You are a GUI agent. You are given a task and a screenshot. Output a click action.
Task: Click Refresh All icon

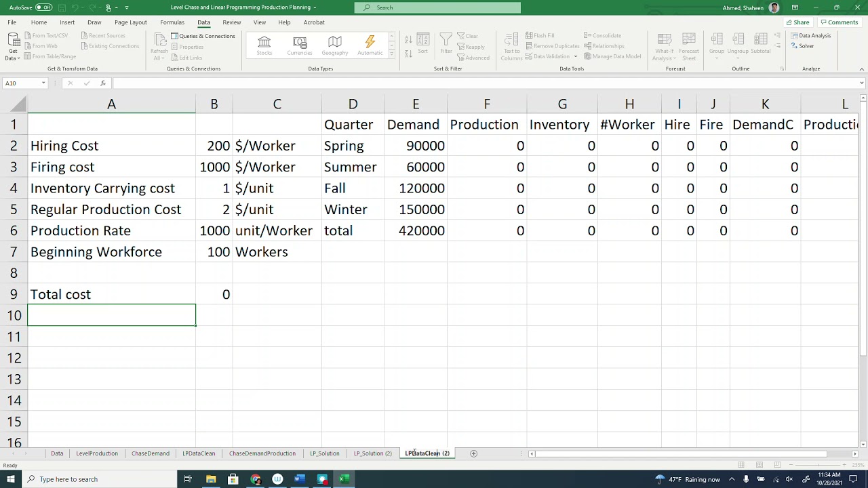[x=159, y=40]
